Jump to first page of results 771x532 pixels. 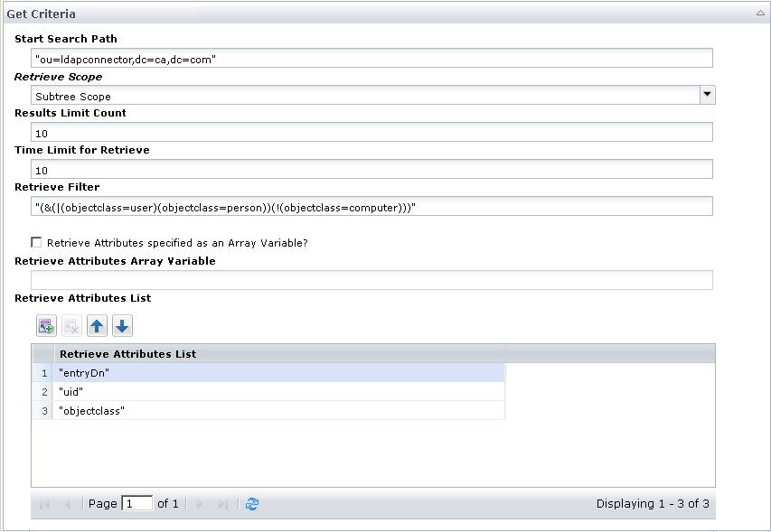(42, 503)
